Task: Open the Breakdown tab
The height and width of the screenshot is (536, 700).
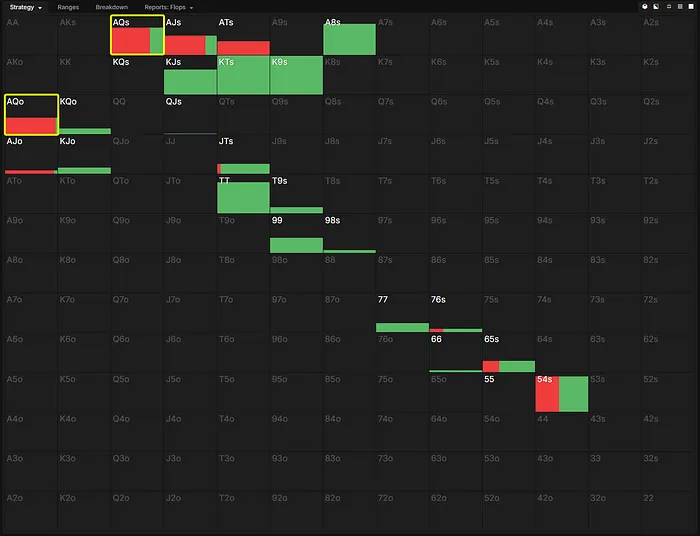Action: [111, 7]
